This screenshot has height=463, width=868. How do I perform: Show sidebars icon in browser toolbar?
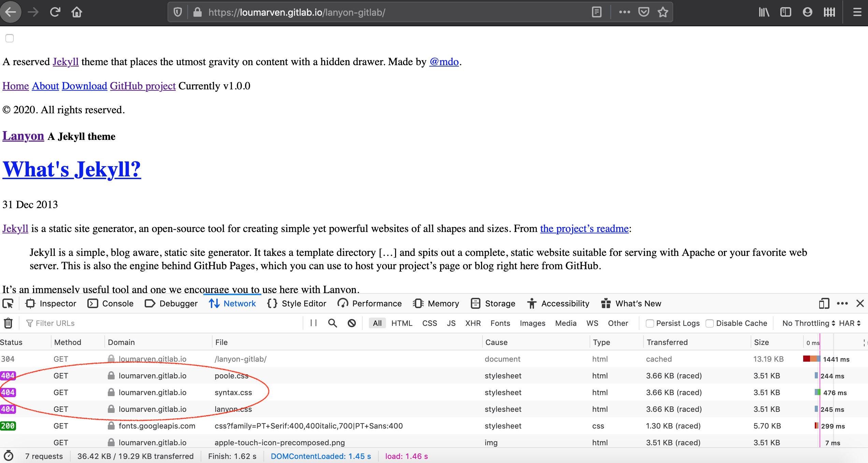[785, 12]
